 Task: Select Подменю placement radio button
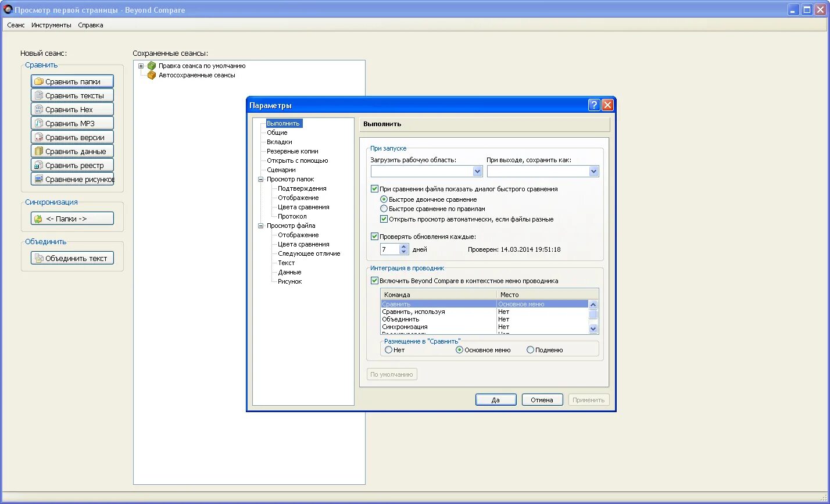point(530,350)
